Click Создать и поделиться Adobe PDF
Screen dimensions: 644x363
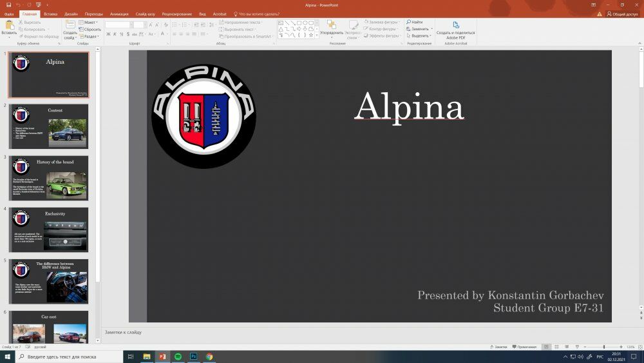tap(455, 30)
